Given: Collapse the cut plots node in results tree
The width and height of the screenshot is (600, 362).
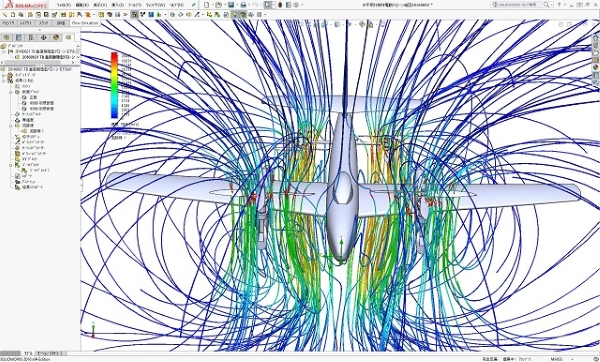Looking at the screenshot, I should pos(11,92).
